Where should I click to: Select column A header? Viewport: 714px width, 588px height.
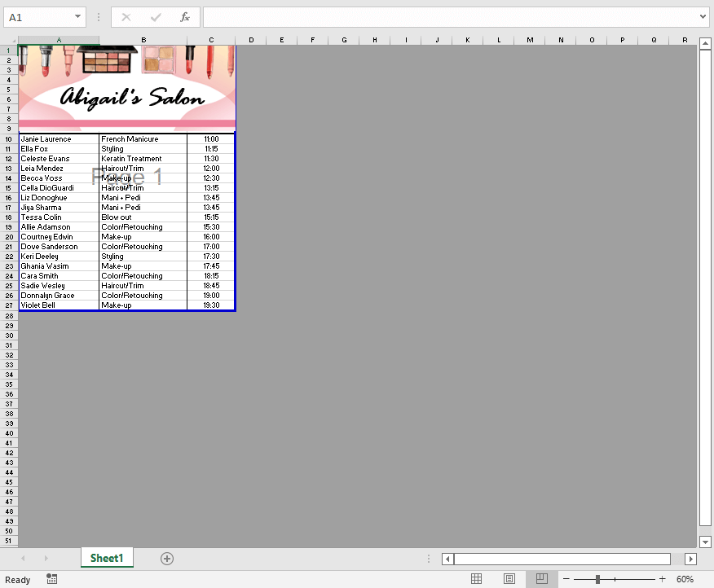(58, 39)
